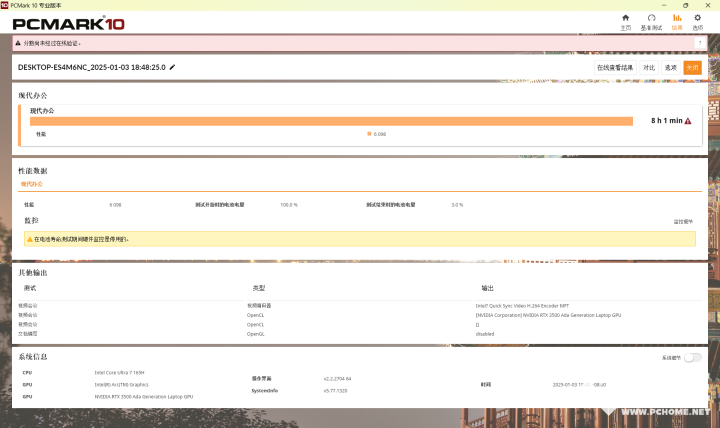The width and height of the screenshot is (720, 428).
Task: Select the Results (结果) bar chart icon
Action: pyautogui.click(x=677, y=18)
